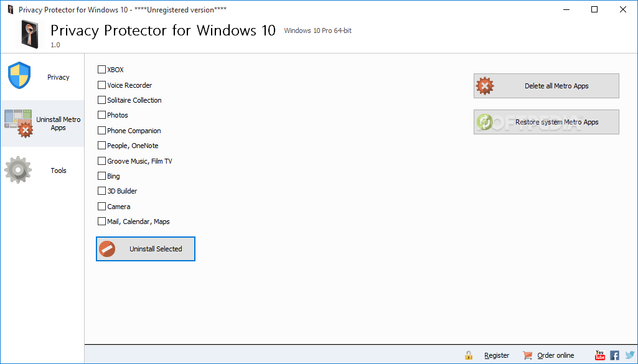Image resolution: width=638 pixels, height=364 pixels.
Task: Check the Bing checkbox
Action: [x=101, y=176]
